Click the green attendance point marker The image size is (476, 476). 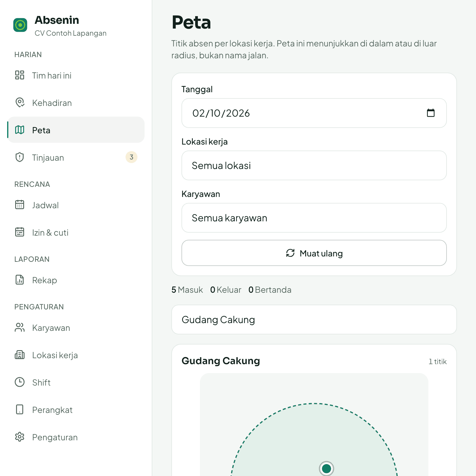click(x=326, y=469)
